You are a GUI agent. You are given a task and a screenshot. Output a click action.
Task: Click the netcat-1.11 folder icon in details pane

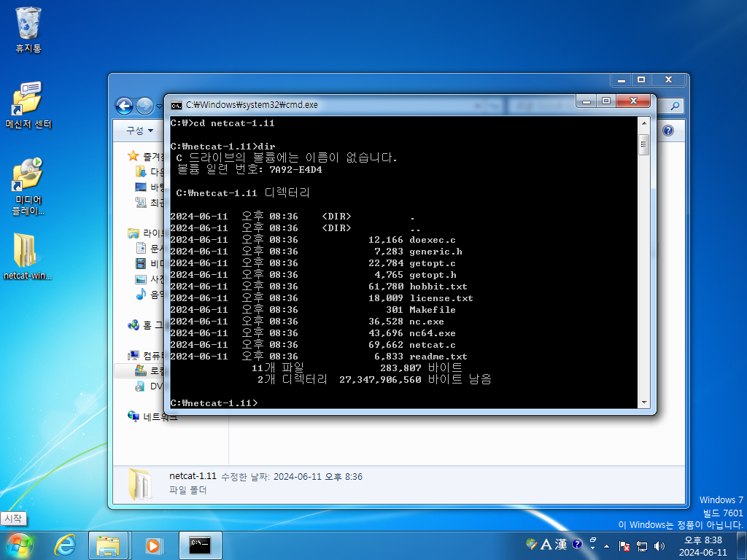pyautogui.click(x=141, y=484)
